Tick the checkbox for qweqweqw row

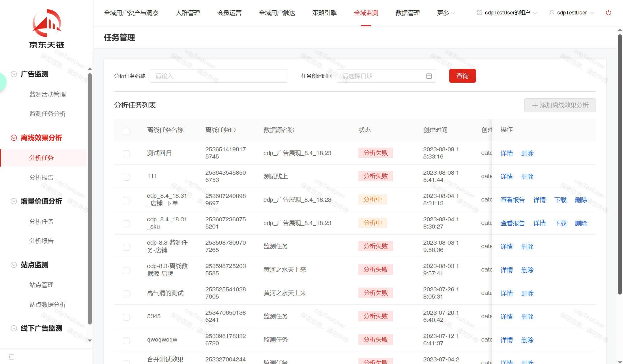tap(126, 341)
